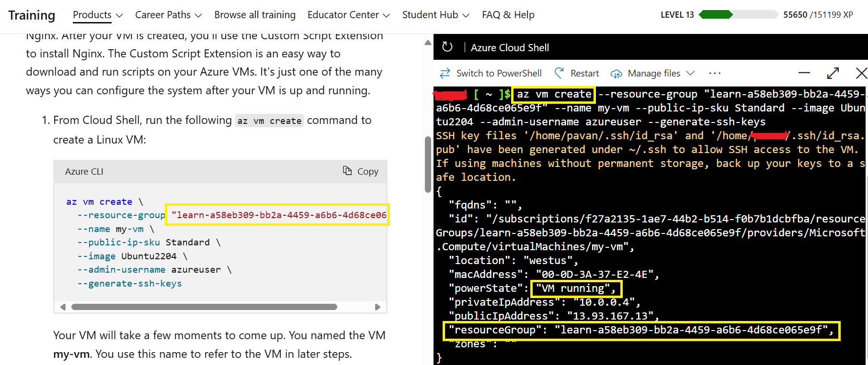This screenshot has height=365, width=868.
Task: Click the LEVEL 13 label
Action: (677, 15)
